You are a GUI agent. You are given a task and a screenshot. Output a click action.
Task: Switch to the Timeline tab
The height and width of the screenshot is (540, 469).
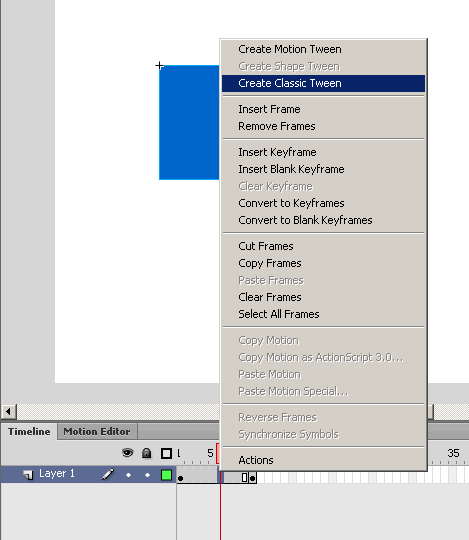pos(29,432)
